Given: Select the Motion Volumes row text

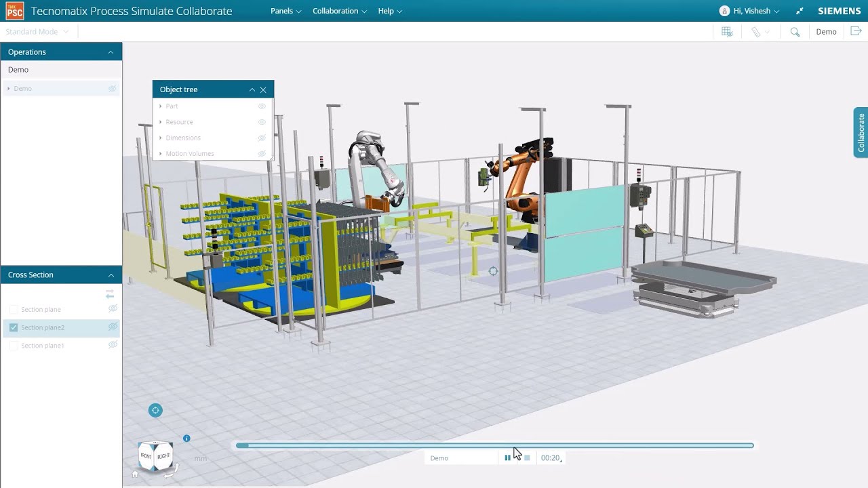Looking at the screenshot, I should tap(190, 154).
